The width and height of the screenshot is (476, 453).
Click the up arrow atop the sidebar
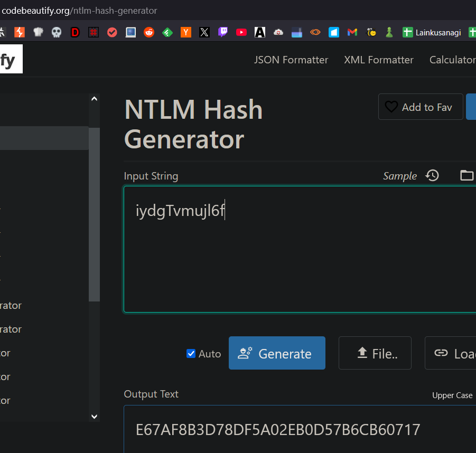tap(94, 98)
